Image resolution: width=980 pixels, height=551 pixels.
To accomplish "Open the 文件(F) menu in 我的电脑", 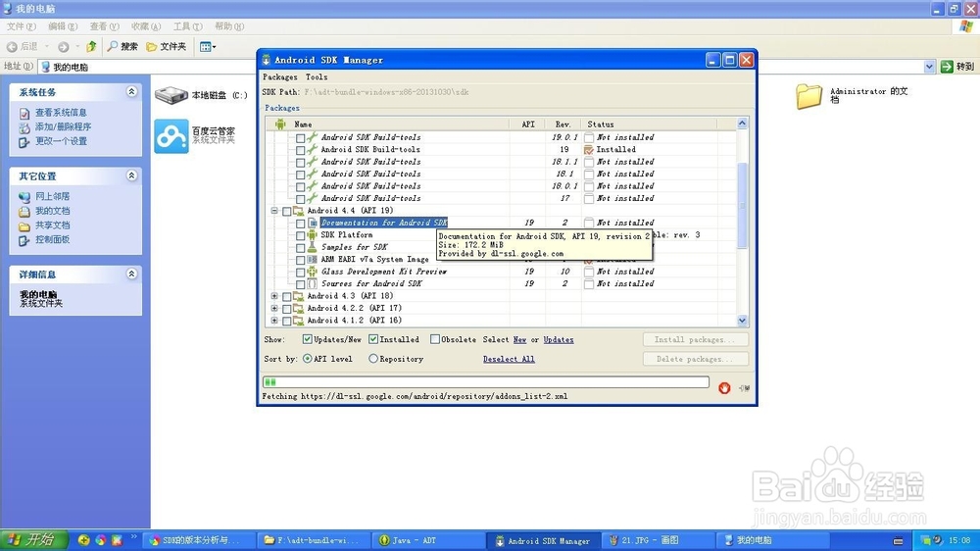I will click(22, 26).
